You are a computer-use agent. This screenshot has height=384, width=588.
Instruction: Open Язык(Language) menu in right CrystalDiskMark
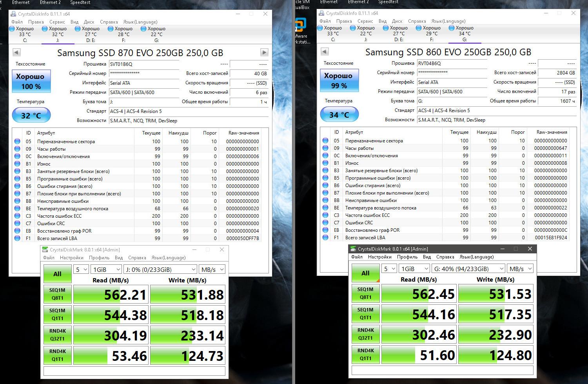[477, 257]
